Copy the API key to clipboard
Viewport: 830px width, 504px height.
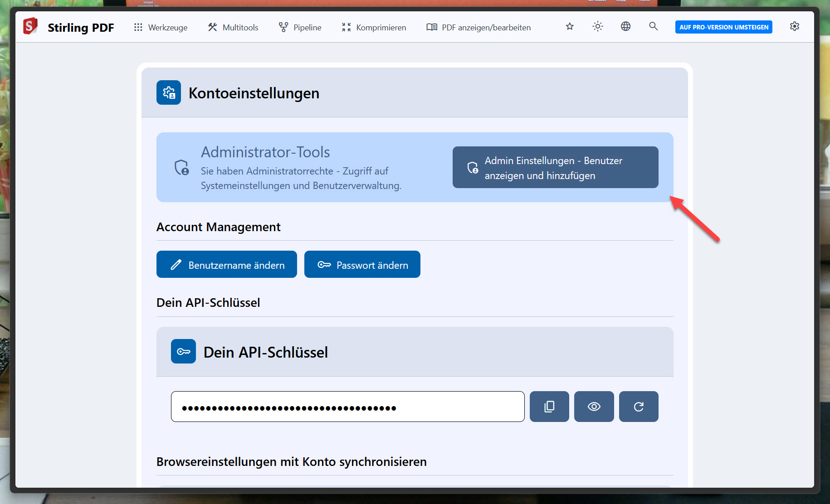[549, 407]
